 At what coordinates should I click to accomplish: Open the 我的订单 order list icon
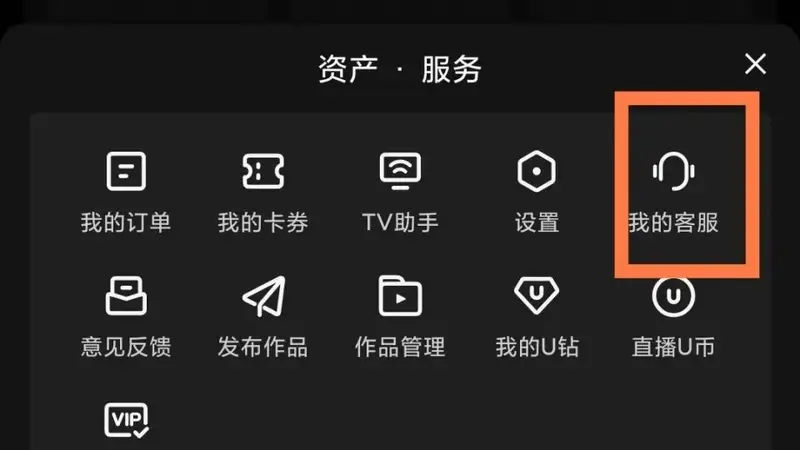126,171
